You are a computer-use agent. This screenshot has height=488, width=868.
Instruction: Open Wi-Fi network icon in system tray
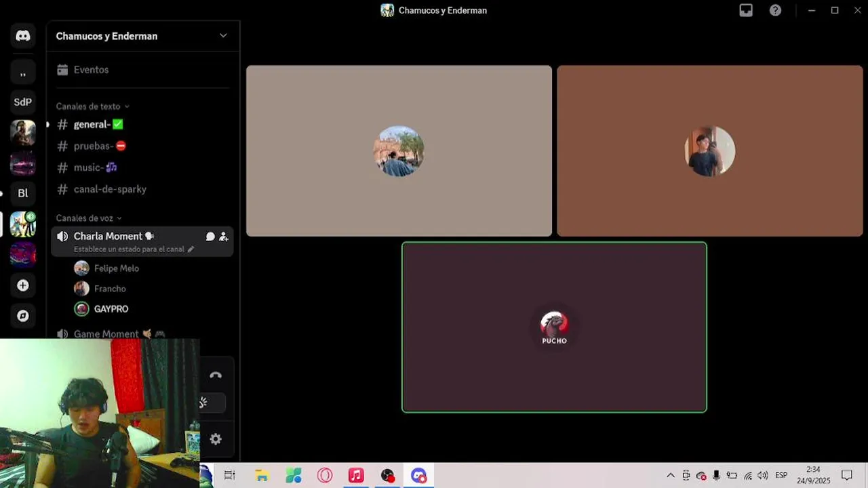tap(748, 475)
